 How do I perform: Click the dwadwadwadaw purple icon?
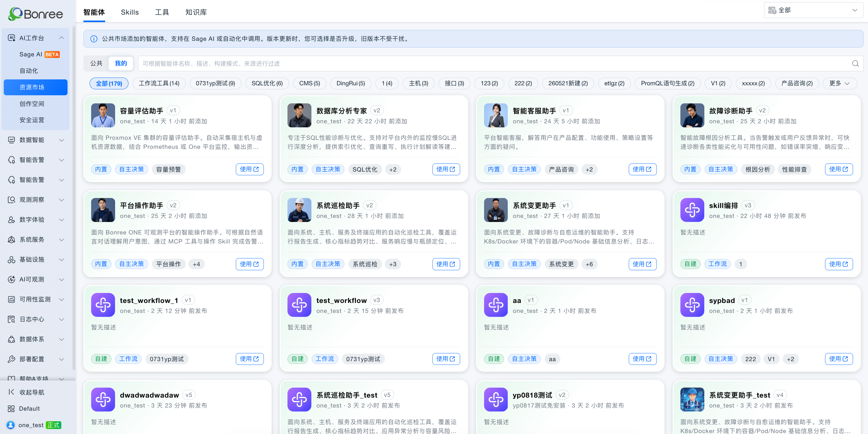click(x=103, y=400)
